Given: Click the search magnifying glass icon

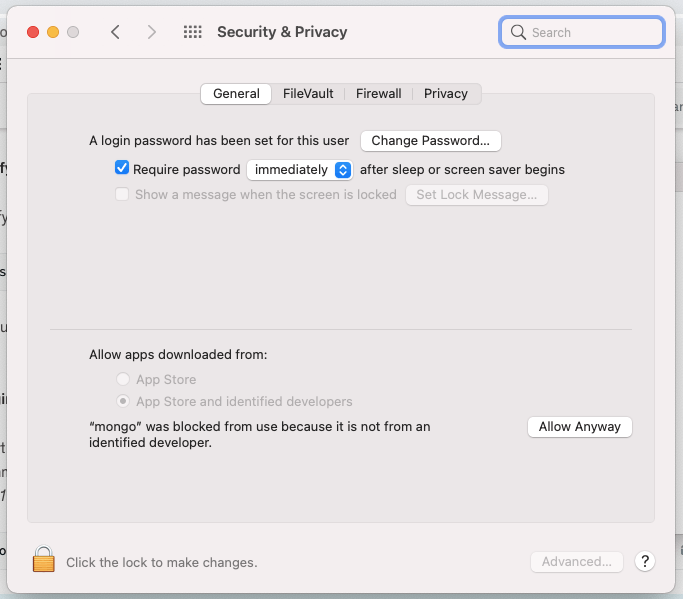Looking at the screenshot, I should click(518, 32).
